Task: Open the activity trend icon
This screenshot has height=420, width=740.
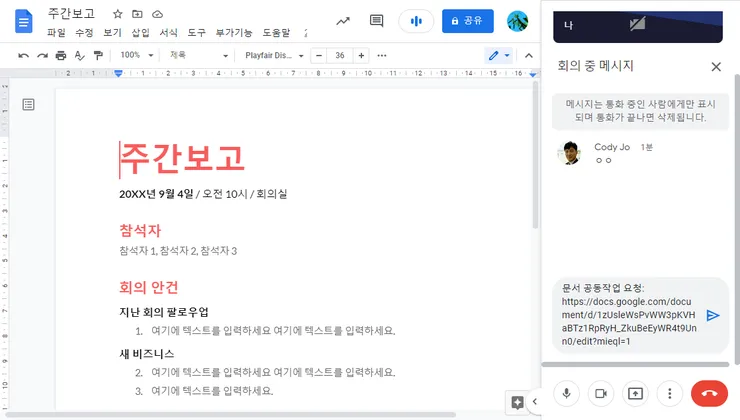Action: (x=343, y=21)
